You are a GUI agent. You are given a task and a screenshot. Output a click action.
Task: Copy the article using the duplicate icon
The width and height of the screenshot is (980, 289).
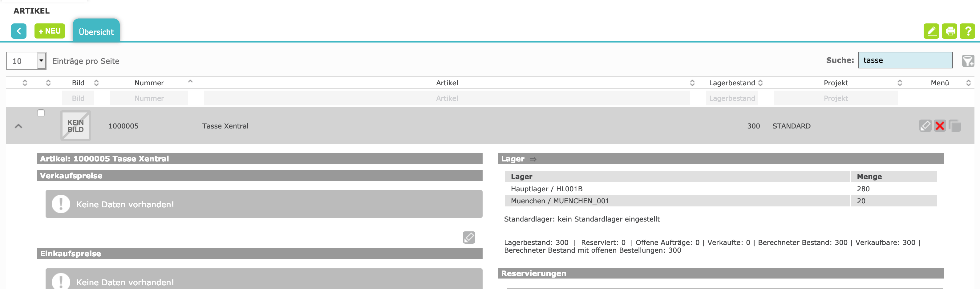pos(954,126)
